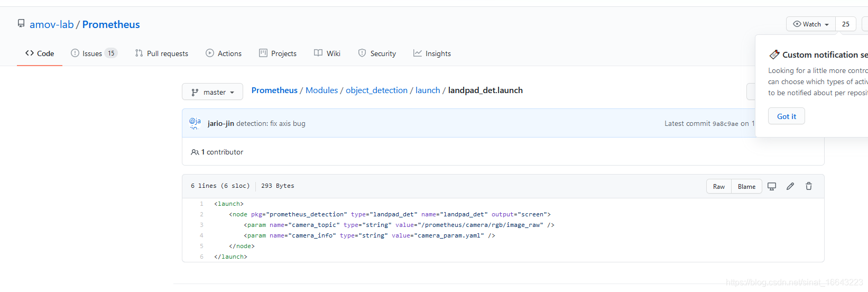
Task: Click line number 1 in code
Action: point(201,204)
